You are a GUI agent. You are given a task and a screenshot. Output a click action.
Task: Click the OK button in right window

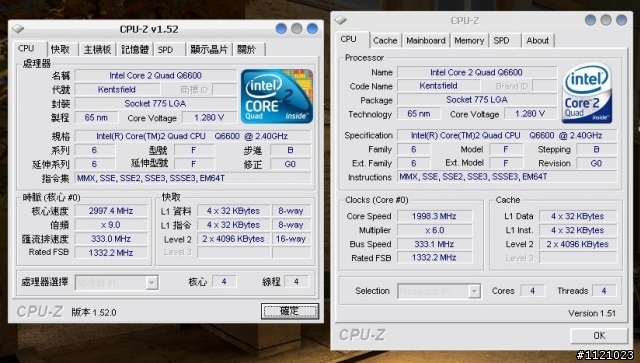click(599, 335)
